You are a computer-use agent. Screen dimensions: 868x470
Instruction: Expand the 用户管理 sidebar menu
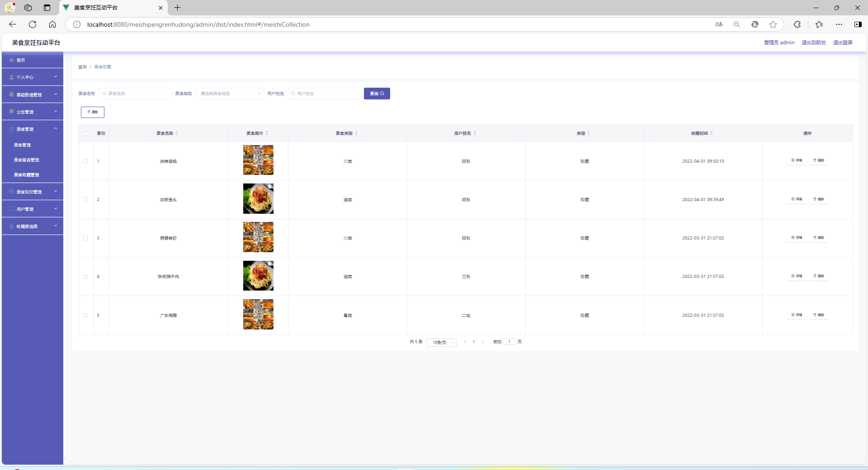click(33, 209)
